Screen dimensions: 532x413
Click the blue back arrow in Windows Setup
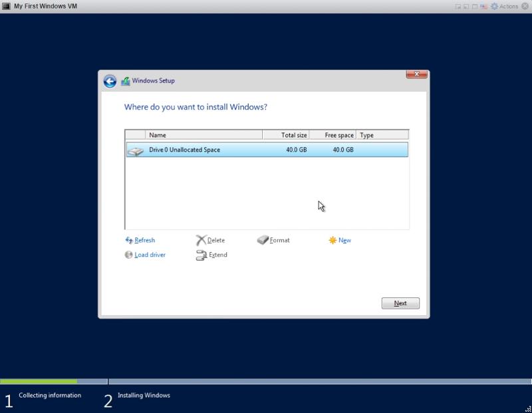pos(110,81)
